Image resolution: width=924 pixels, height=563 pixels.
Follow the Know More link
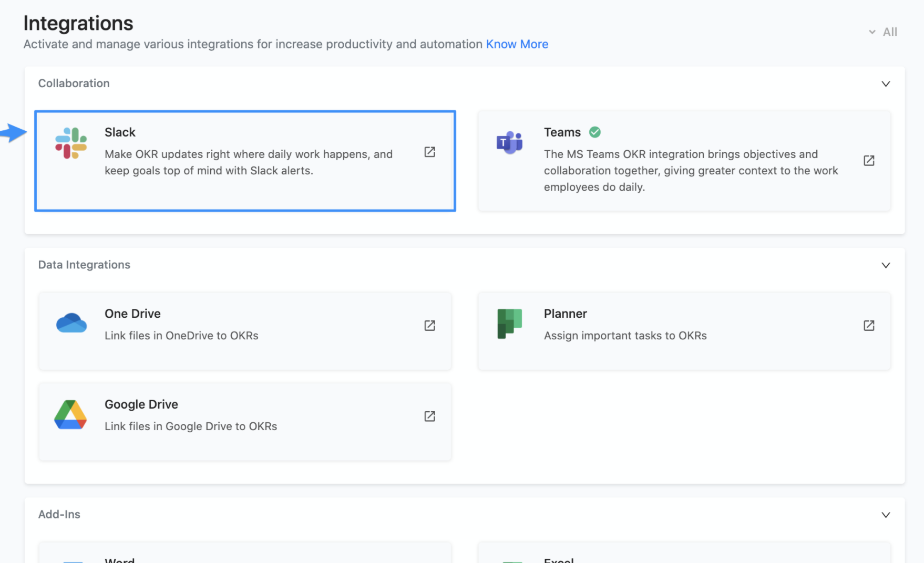[x=517, y=44]
